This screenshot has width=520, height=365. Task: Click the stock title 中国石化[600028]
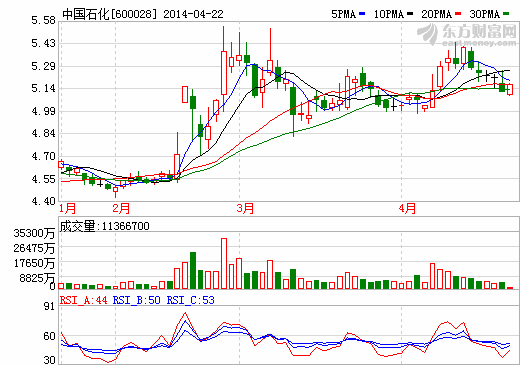click(110, 14)
